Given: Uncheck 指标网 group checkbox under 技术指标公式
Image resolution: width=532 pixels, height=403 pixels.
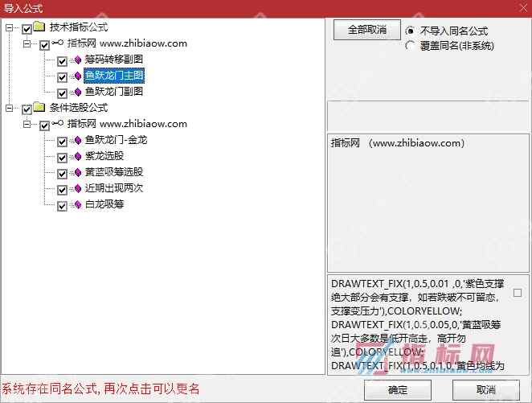Looking at the screenshot, I should point(44,45).
